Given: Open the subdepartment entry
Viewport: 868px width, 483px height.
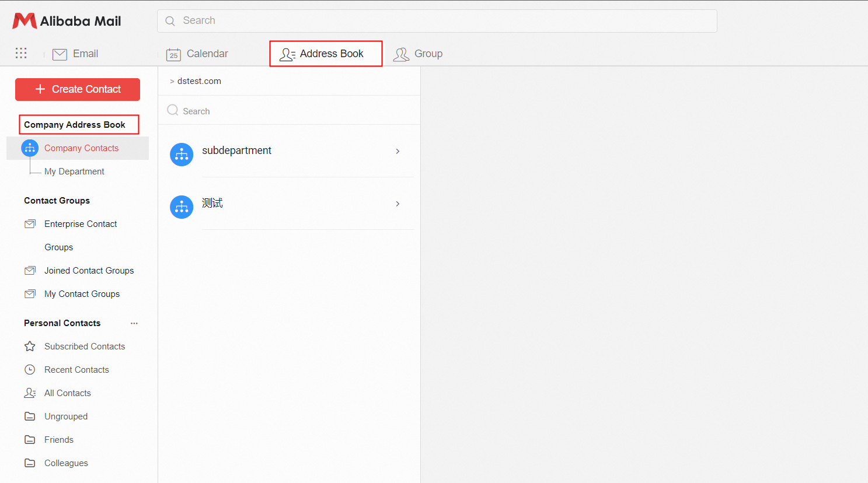Looking at the screenshot, I should [x=290, y=151].
